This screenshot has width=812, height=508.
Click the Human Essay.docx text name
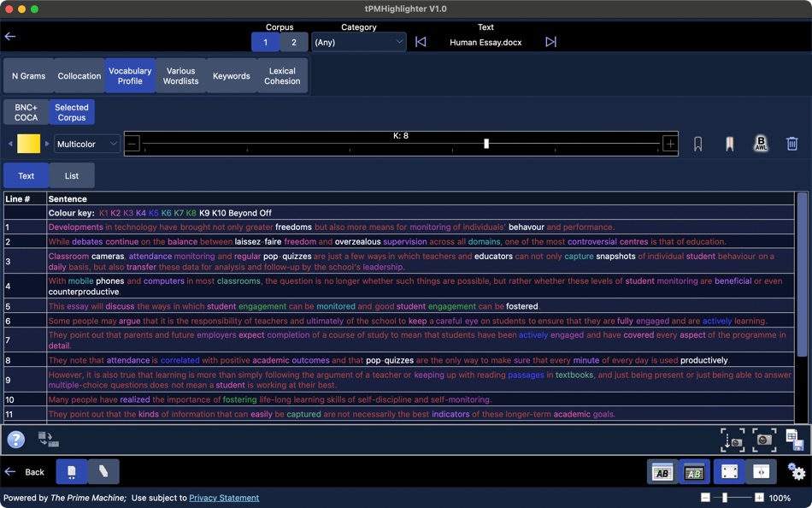[485, 43]
